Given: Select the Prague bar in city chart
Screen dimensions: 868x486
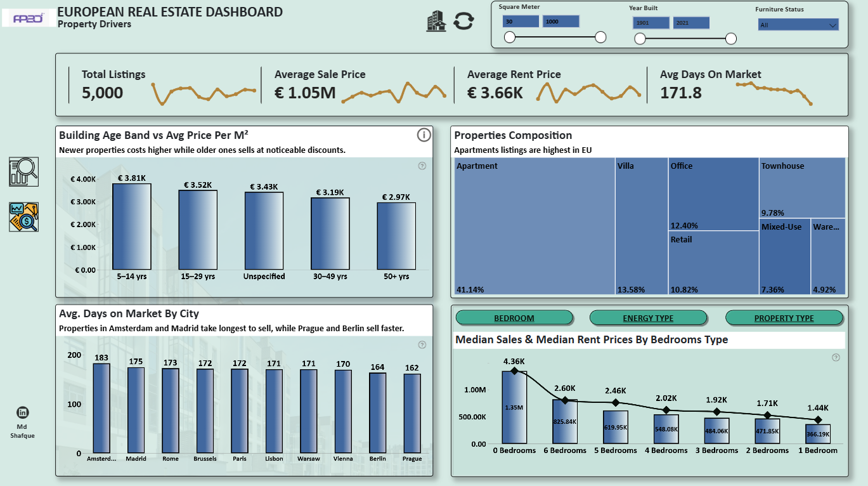Looking at the screenshot, I should click(411, 414).
